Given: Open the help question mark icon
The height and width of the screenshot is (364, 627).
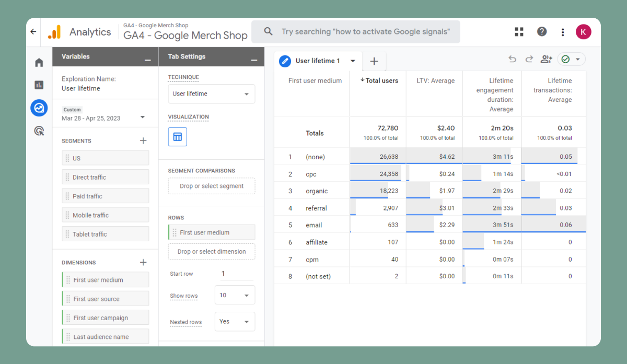Looking at the screenshot, I should 542,32.
